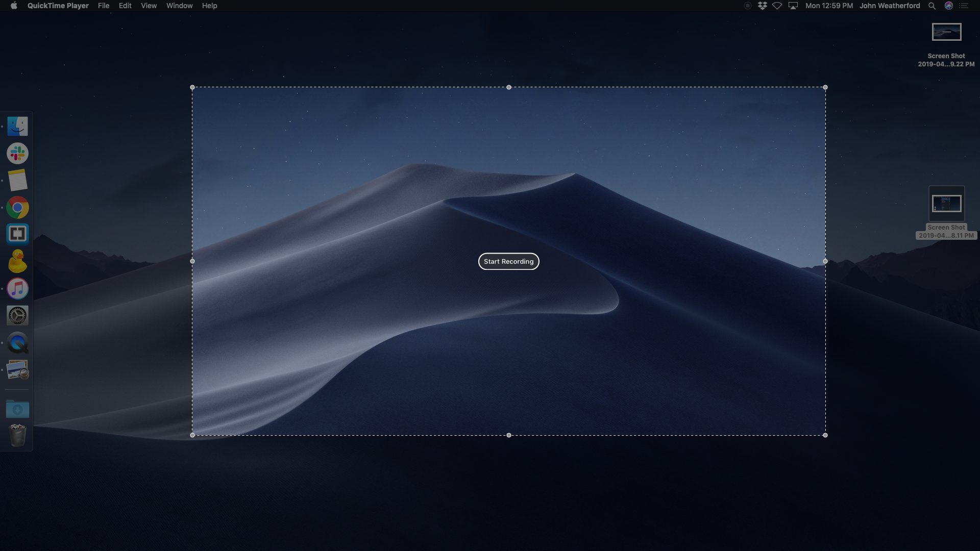Select System Preferences from dock
Viewport: 980px width, 551px height.
(x=17, y=315)
